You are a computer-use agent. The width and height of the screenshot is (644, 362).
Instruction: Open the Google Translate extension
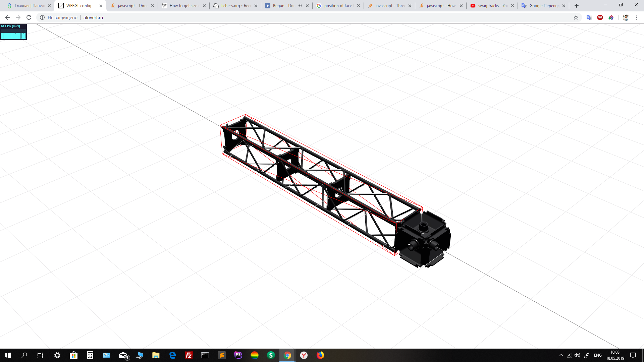pos(589,17)
